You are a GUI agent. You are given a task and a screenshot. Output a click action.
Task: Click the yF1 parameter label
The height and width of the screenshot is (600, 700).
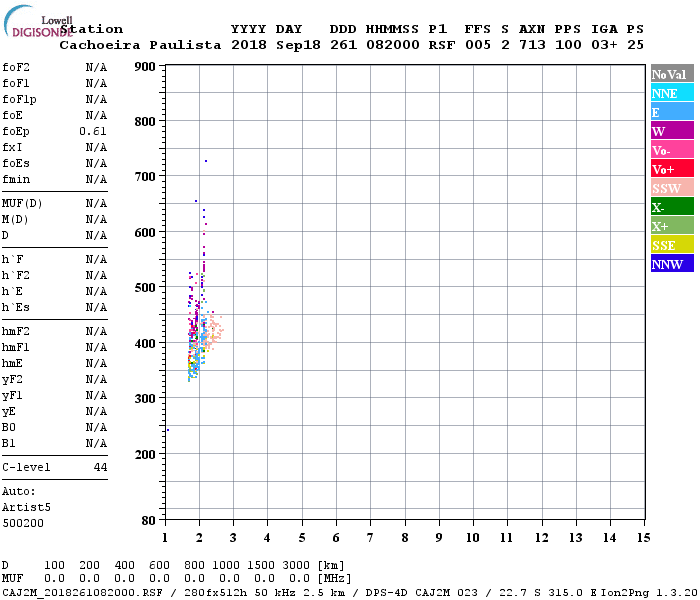12,396
